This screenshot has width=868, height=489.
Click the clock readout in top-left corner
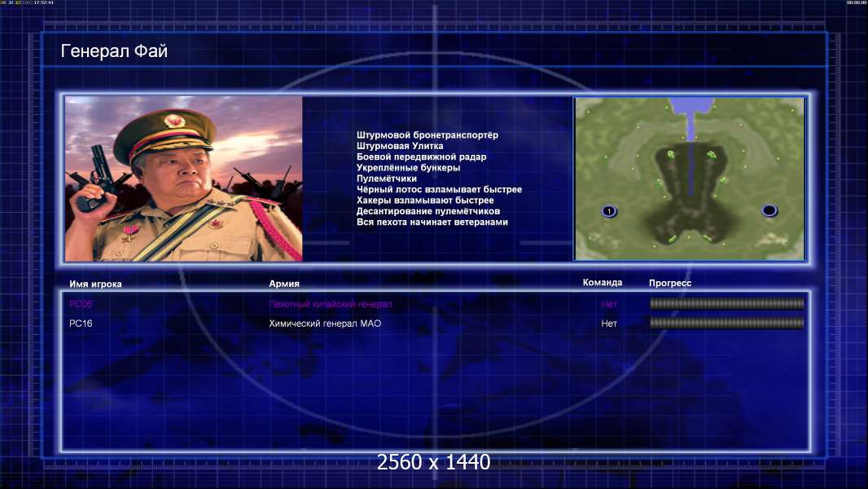click(x=44, y=2)
